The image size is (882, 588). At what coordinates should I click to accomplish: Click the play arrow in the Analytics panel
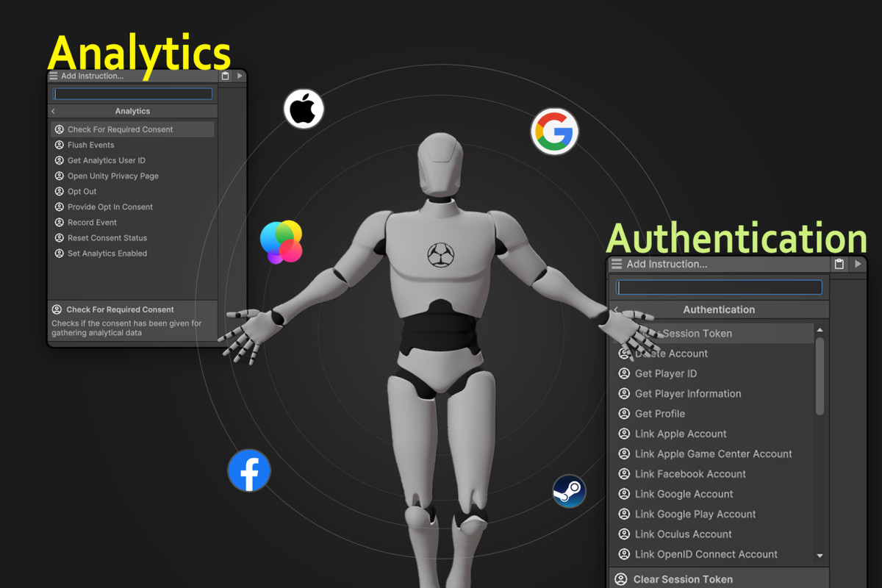click(x=240, y=76)
